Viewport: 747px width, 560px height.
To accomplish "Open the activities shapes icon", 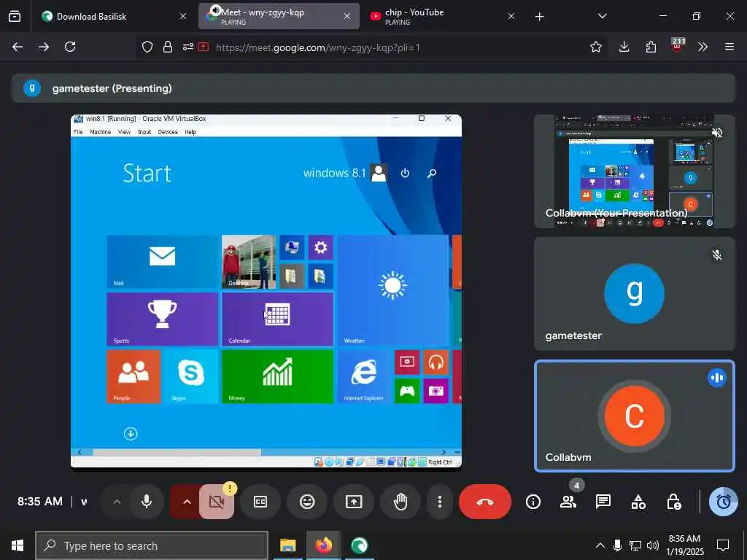I will (638, 502).
